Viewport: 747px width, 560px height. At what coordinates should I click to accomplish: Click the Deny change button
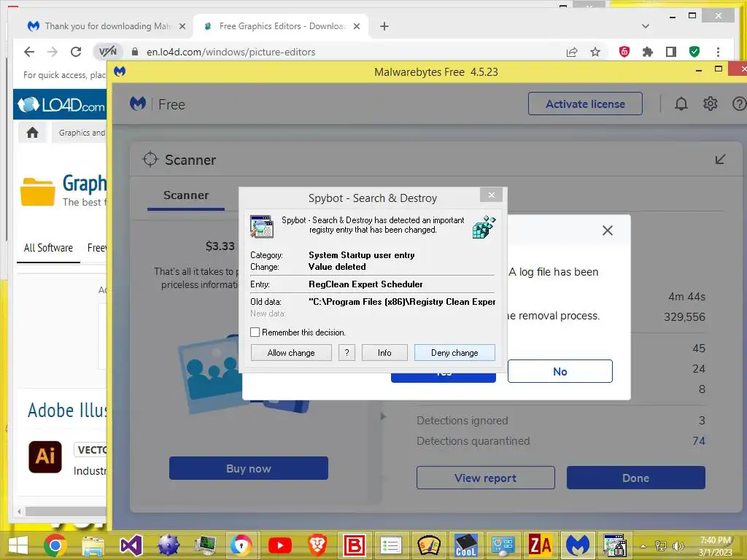point(454,353)
